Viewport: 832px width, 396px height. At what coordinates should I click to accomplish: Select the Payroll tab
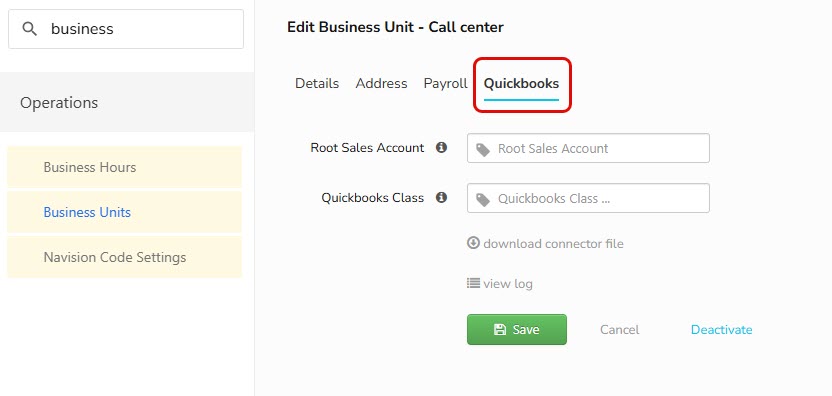pyautogui.click(x=445, y=83)
